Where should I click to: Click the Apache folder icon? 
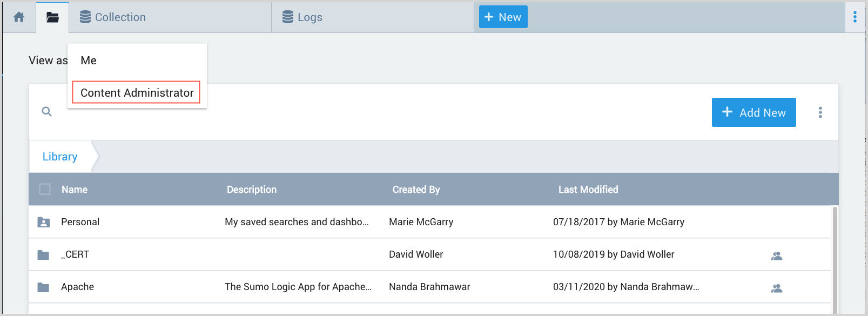[43, 287]
